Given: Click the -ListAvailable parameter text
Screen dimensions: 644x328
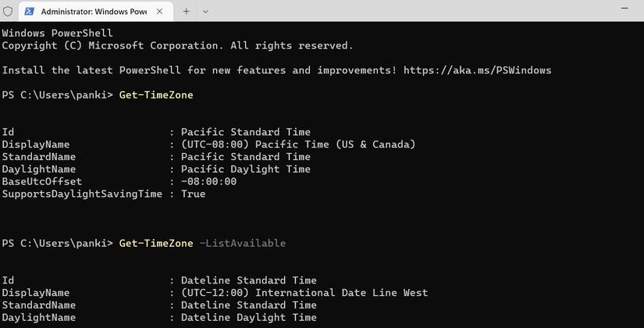Looking at the screenshot, I should point(243,244).
